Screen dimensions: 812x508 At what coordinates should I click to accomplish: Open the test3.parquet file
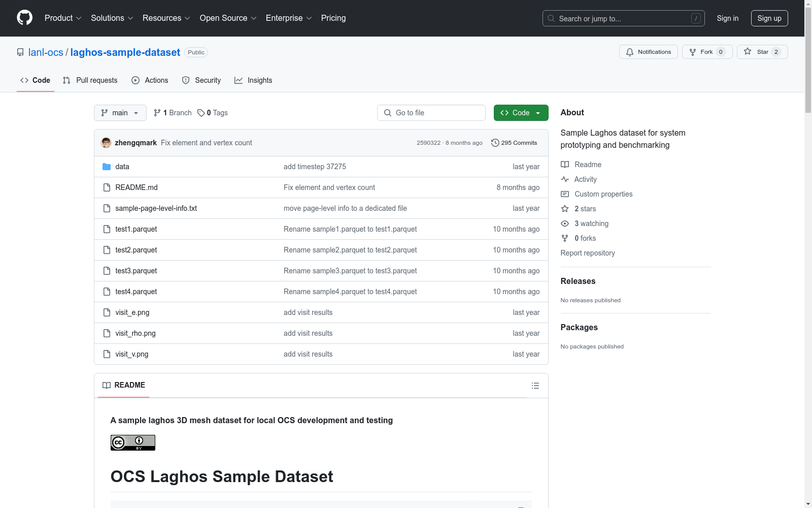136,271
